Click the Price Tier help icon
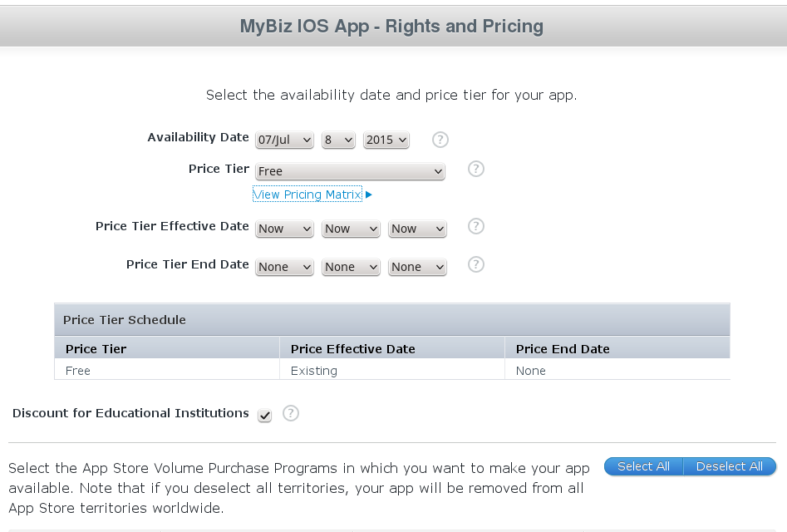Image resolution: width=787 pixels, height=532 pixels. (475, 169)
